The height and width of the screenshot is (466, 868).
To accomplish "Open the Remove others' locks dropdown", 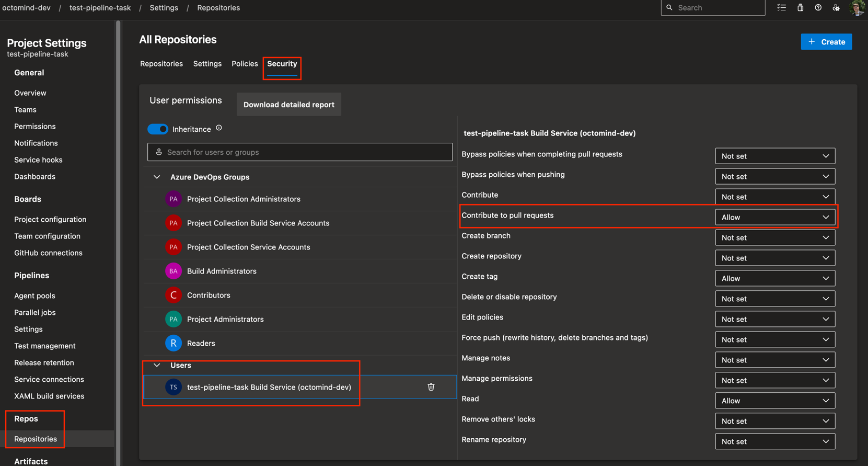I will (775, 421).
